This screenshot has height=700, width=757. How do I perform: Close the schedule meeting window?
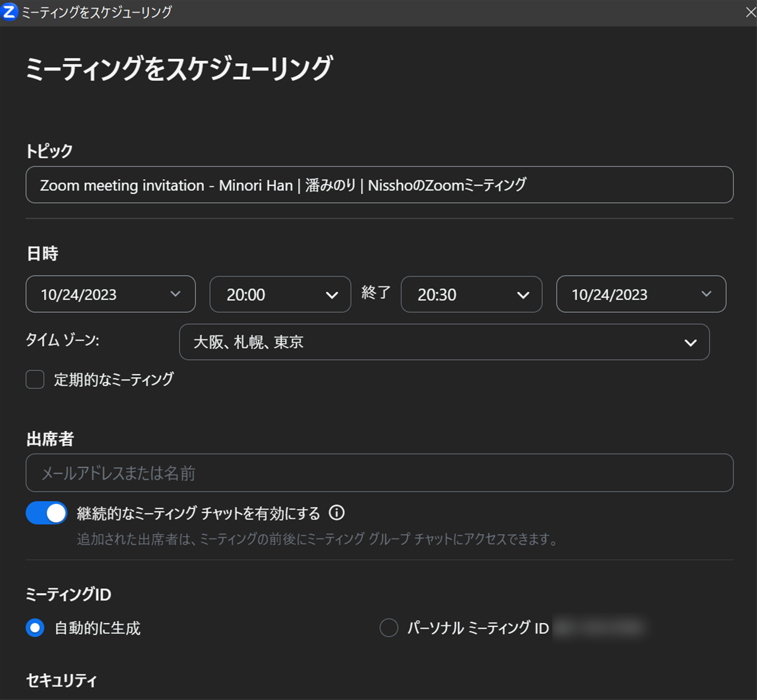tap(750, 12)
